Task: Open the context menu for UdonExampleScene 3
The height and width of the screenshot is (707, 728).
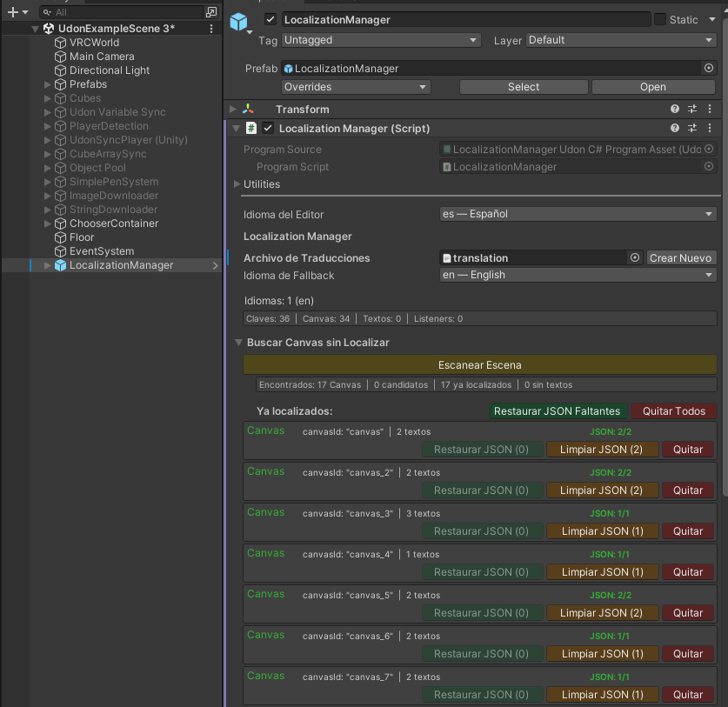Action: click(211, 28)
